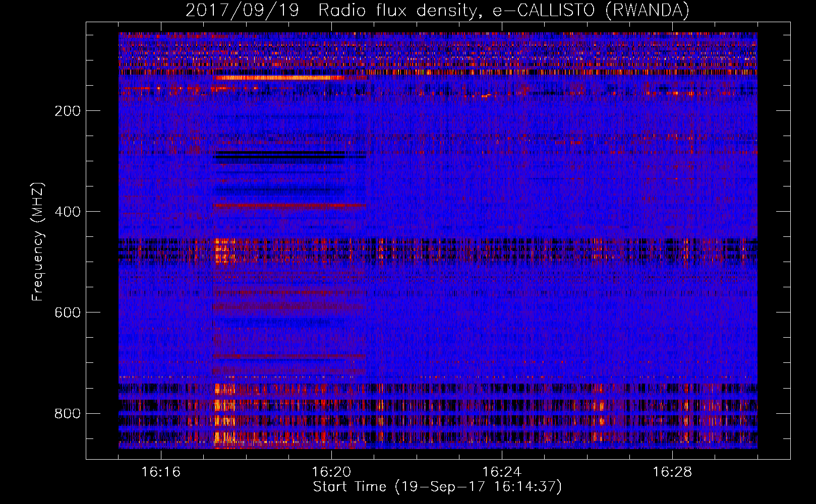Click the 600 frequency tick label

[x=68, y=312]
